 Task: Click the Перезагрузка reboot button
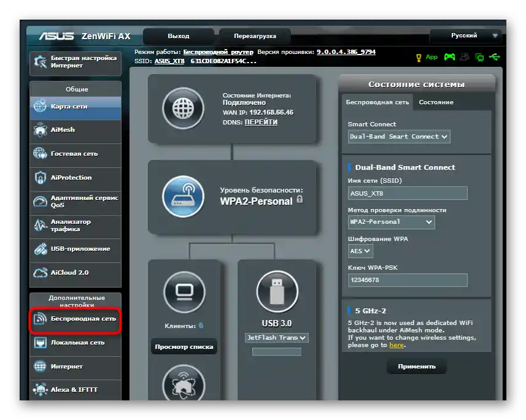coord(255,36)
